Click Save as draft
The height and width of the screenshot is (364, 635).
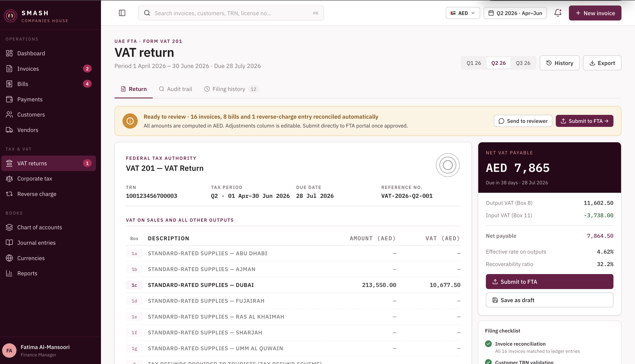coord(549,300)
